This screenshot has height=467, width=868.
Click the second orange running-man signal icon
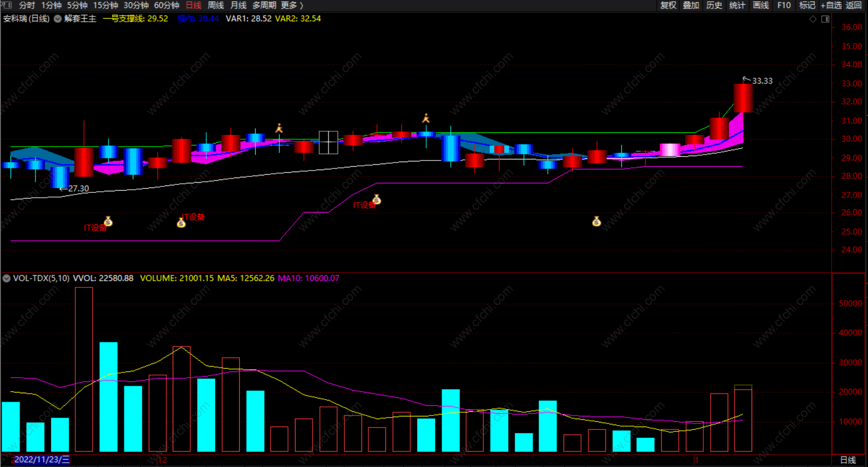click(x=426, y=118)
